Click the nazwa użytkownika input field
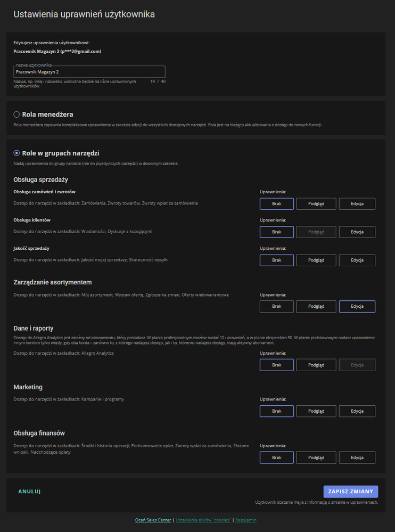 (89, 71)
